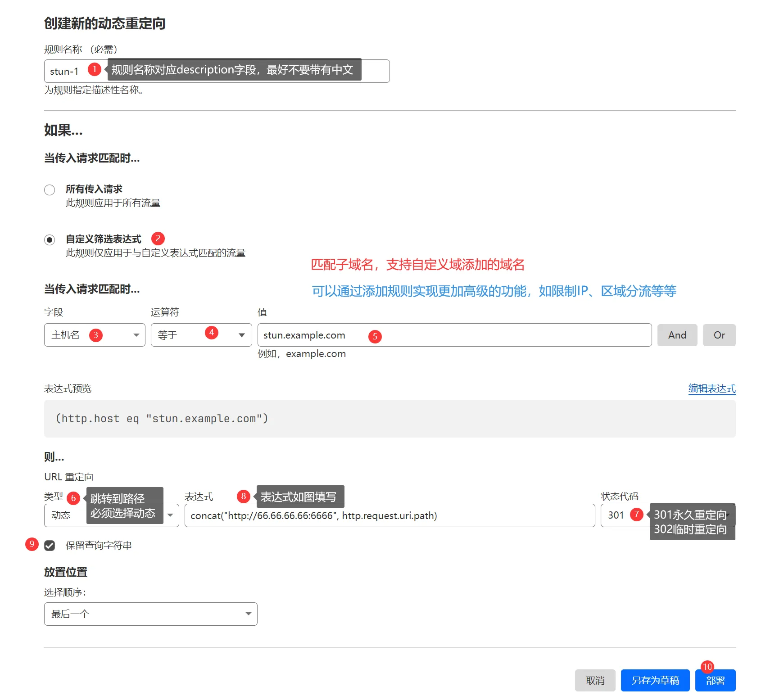This screenshot has width=770, height=700.
Task: Click red step marker 9 beside preserve query checkbox
Action: (32, 544)
